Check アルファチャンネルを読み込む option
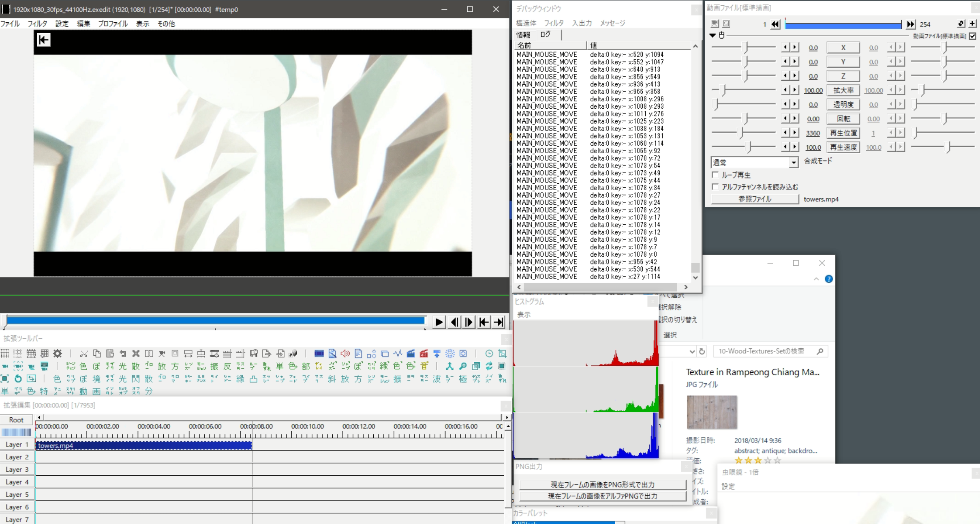This screenshot has width=980, height=524. point(715,187)
